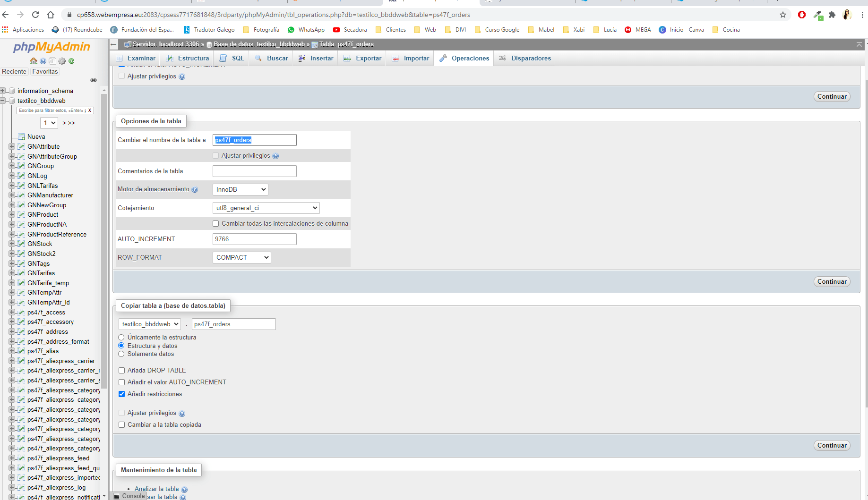868x500 pixels.
Task: Open the Chrome extensions puzzle icon
Action: pyautogui.click(x=832, y=15)
